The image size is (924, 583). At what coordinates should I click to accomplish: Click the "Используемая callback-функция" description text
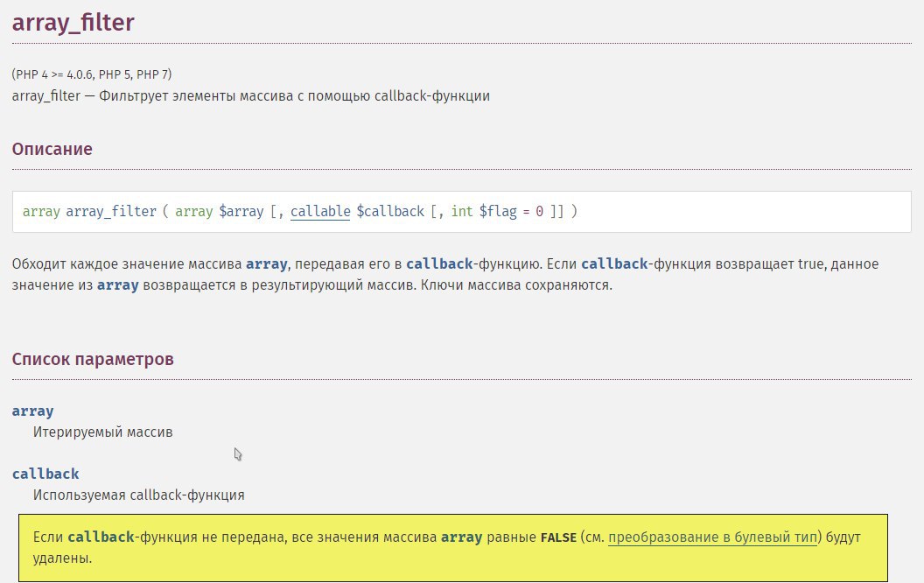pyautogui.click(x=138, y=495)
